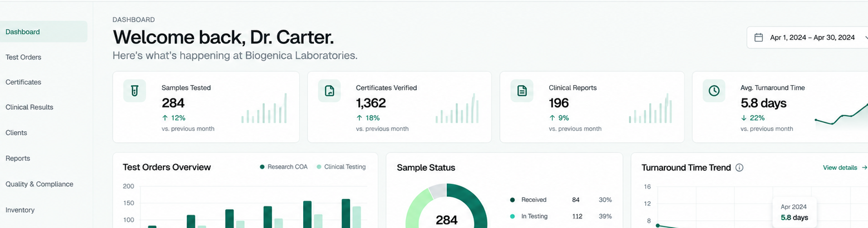The image size is (868, 228).
Task: Click the 22% decrease indicator
Action: point(753,118)
